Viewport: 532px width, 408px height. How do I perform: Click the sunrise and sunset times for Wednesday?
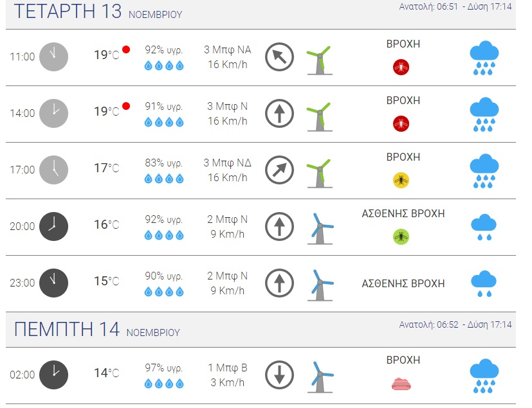tap(455, 6)
